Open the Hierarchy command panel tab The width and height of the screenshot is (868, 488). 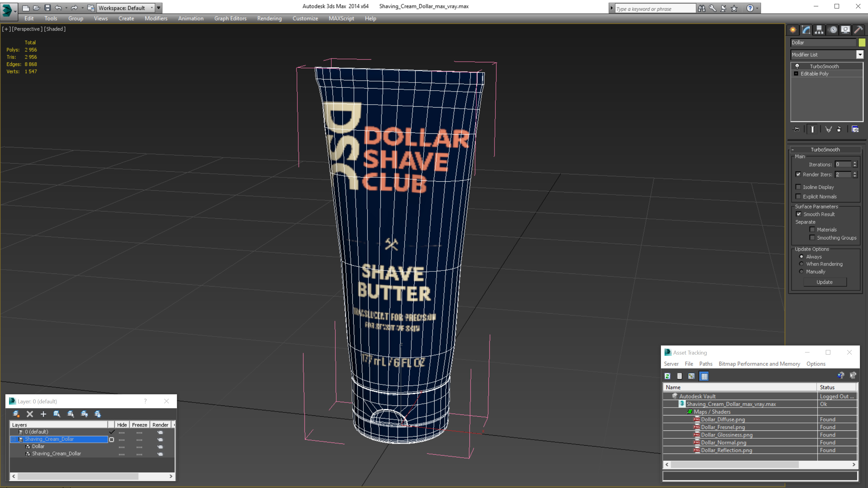tap(819, 30)
